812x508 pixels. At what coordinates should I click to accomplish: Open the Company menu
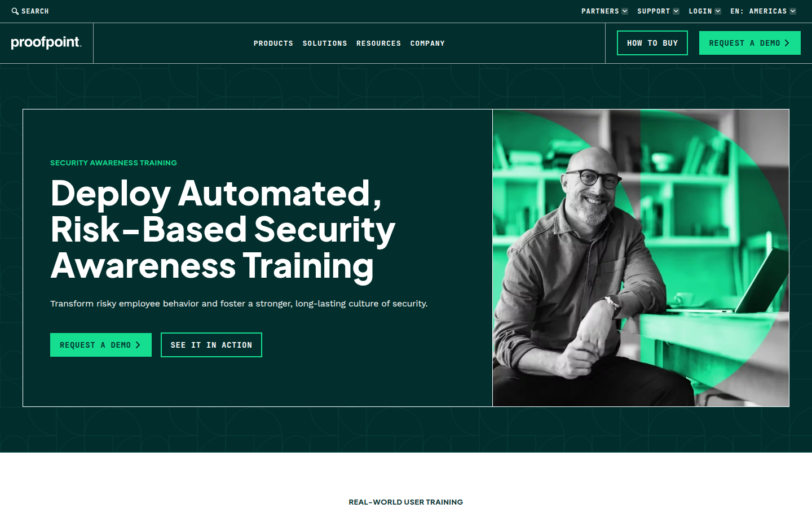click(x=427, y=43)
